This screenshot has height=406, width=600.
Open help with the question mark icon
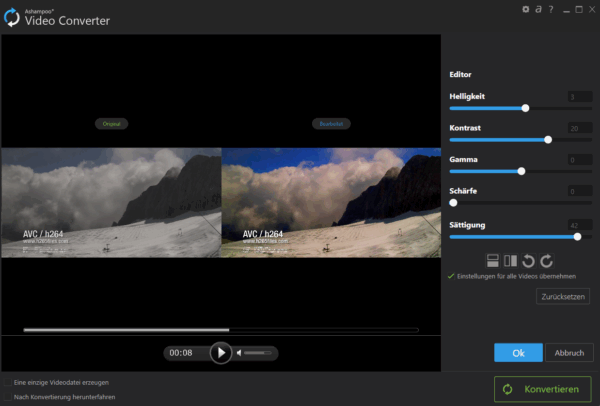pyautogui.click(x=551, y=9)
